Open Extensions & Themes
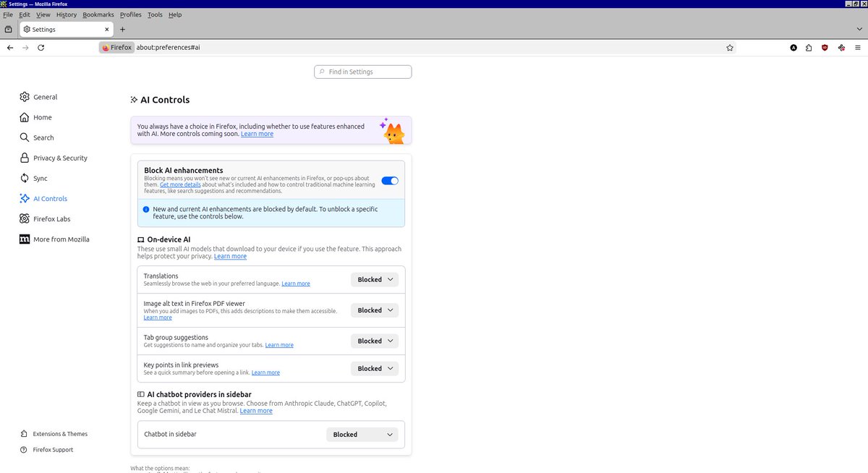 click(54, 434)
